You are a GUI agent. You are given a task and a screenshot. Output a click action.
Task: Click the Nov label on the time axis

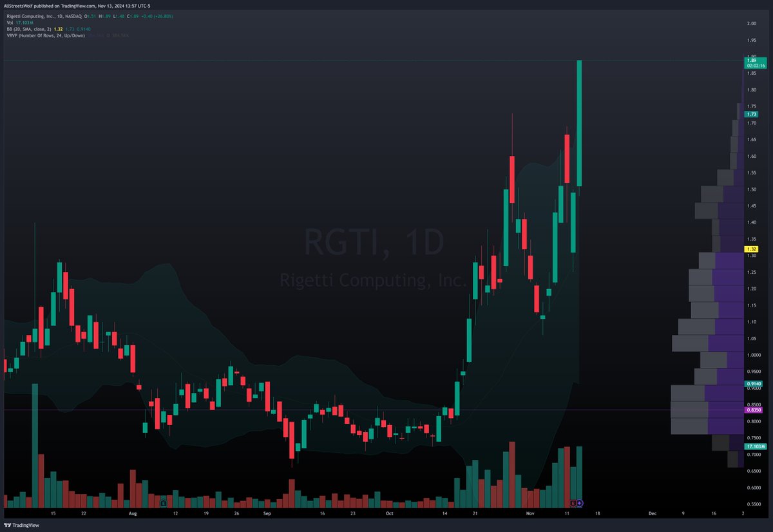click(530, 514)
